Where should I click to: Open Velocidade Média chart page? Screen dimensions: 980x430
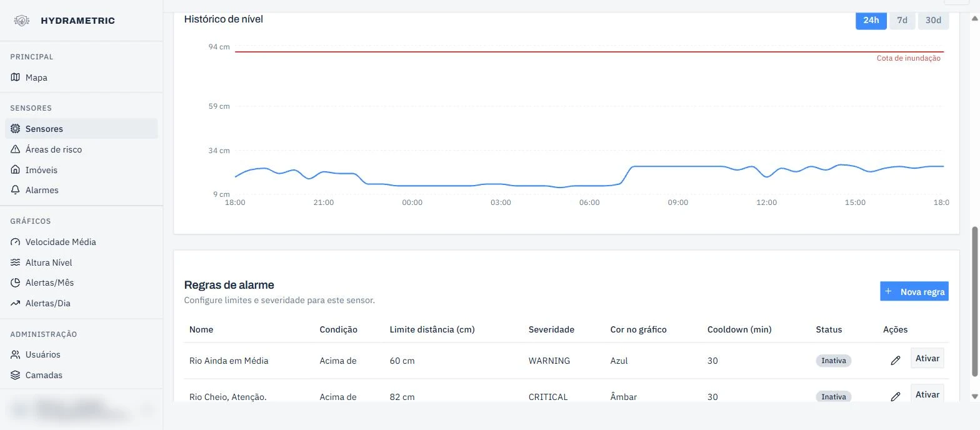coord(81,242)
